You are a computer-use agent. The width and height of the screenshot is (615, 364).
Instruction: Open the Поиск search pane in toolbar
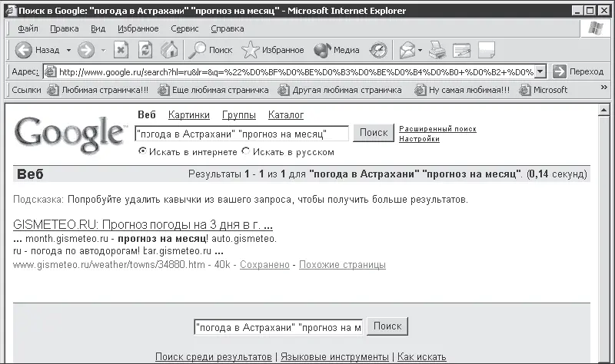(210, 50)
